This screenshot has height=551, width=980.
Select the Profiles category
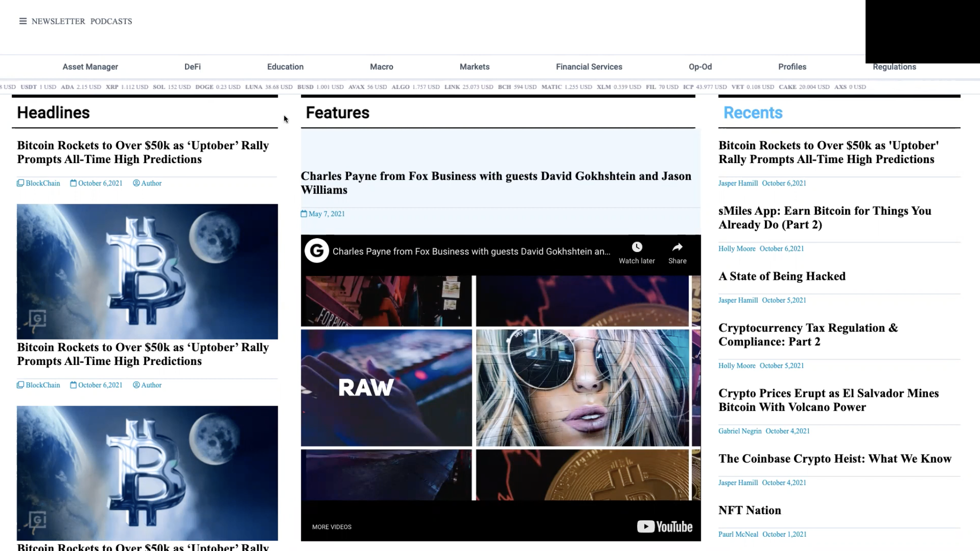(792, 67)
